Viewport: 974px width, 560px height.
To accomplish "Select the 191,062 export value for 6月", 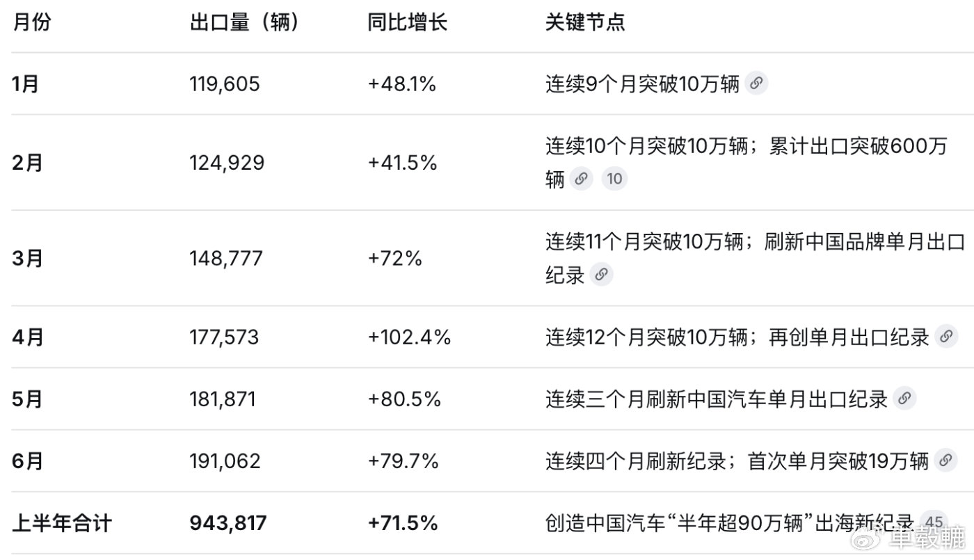I will point(225,461).
